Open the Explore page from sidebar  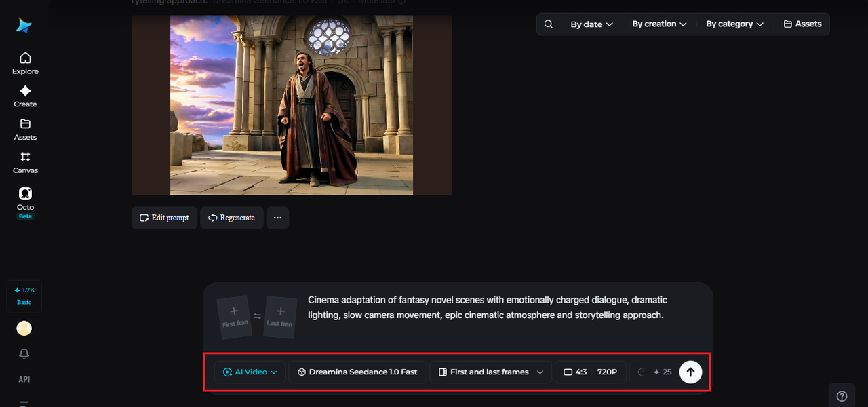[x=25, y=63]
